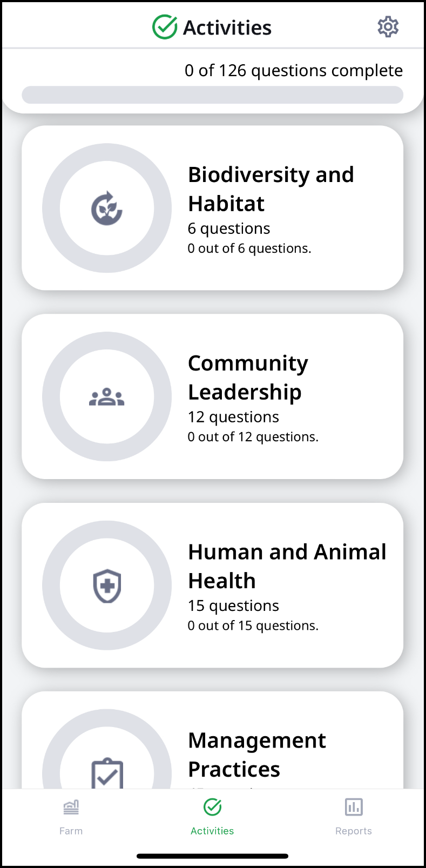This screenshot has height=868, width=426.
Task: Click "0 out of 12 questions" text
Action: 253,437
